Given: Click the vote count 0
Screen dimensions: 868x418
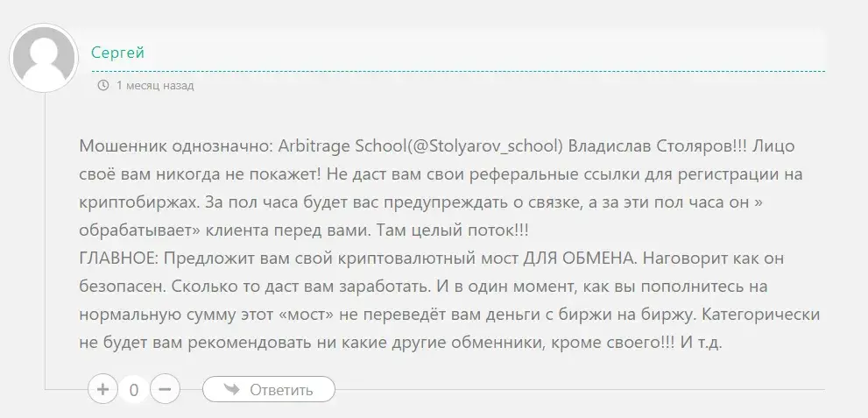Looking at the screenshot, I should [x=133, y=390].
